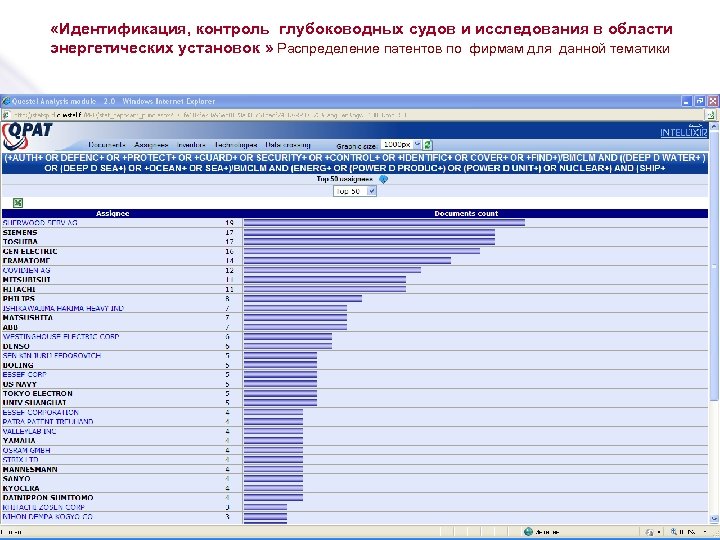The width and height of the screenshot is (720, 540).
Task: Click the MANNESMANN assignee name
Action: [30, 469]
